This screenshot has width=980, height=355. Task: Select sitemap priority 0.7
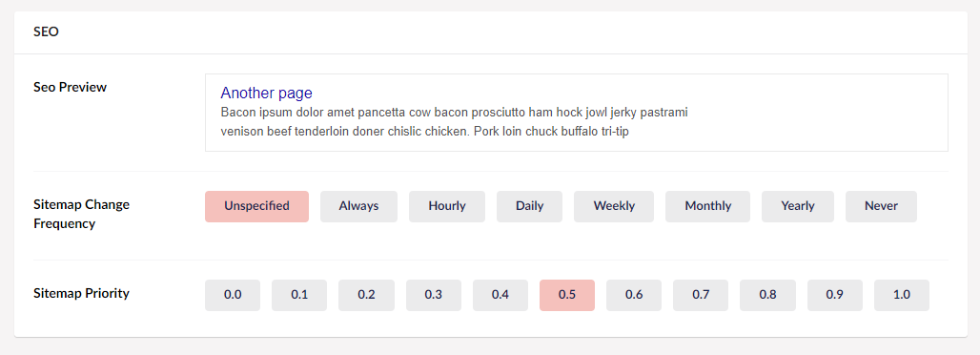(x=701, y=296)
